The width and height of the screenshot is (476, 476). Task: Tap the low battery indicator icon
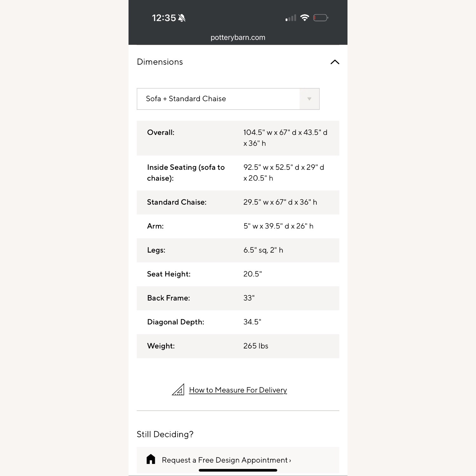point(321,18)
